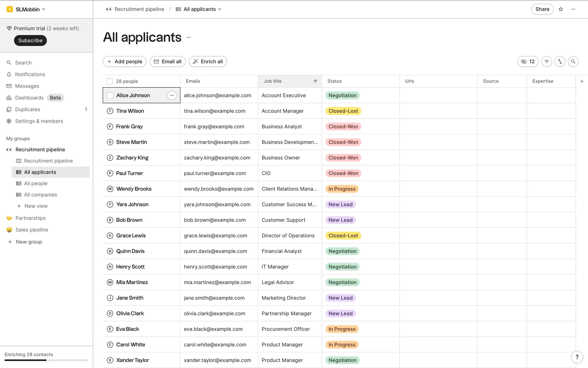
Task: Show the 12 hidden fields
Action: click(528, 62)
